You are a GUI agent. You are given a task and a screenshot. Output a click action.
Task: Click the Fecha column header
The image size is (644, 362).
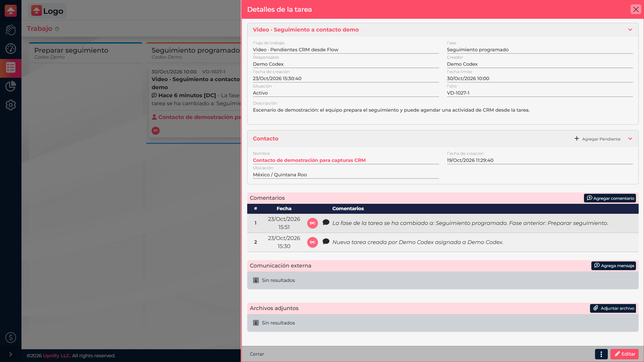[284, 208]
